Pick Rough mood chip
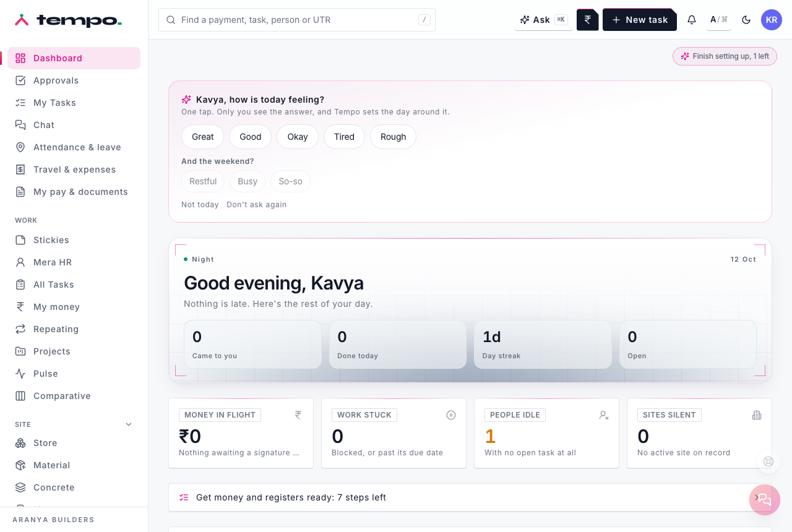This screenshot has height=532, width=792. pos(394,137)
